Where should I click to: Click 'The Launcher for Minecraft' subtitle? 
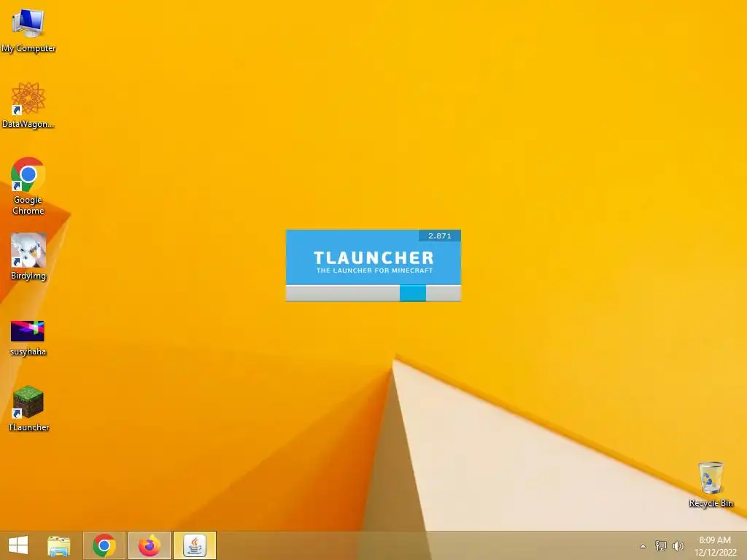374,271
